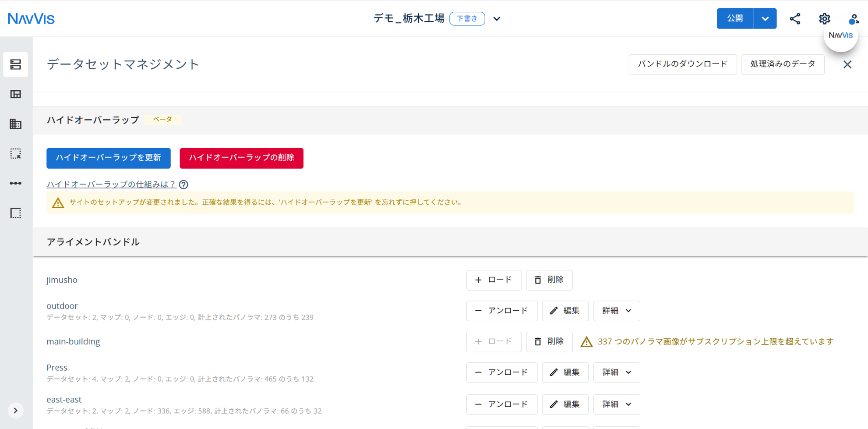
Task: Expand the left sidebar with arrow
Action: click(16, 411)
